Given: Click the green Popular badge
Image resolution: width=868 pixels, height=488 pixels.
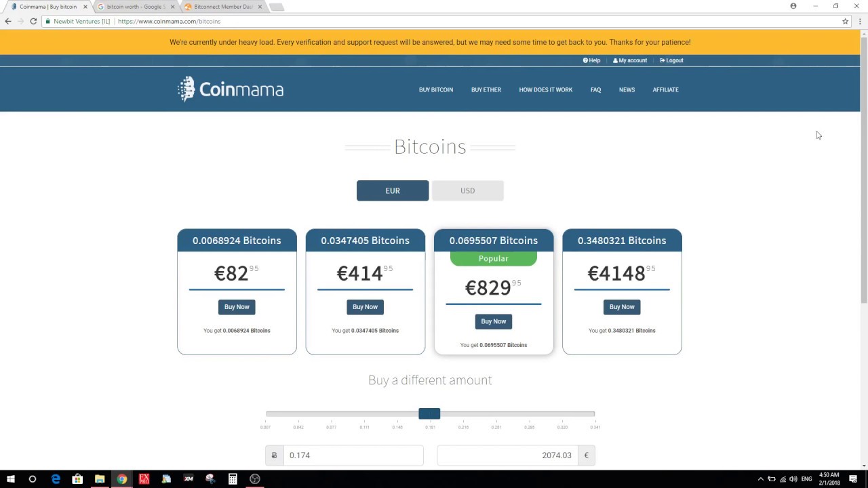Looking at the screenshot, I should click(493, 258).
